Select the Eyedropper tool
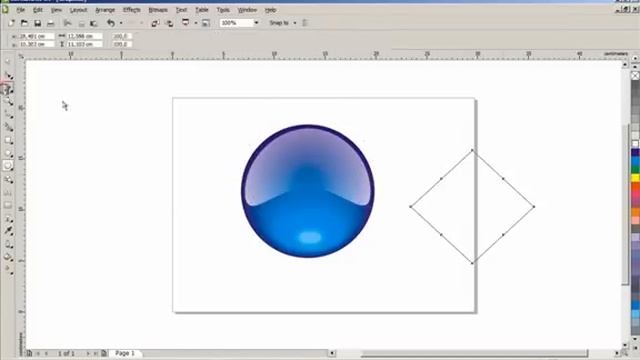The image size is (640, 360). click(8, 231)
